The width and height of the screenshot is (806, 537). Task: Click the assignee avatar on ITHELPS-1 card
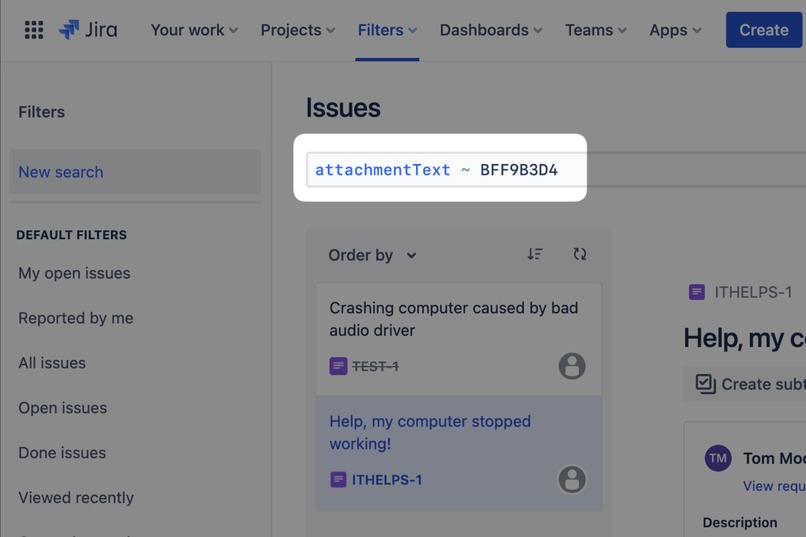pyautogui.click(x=572, y=479)
